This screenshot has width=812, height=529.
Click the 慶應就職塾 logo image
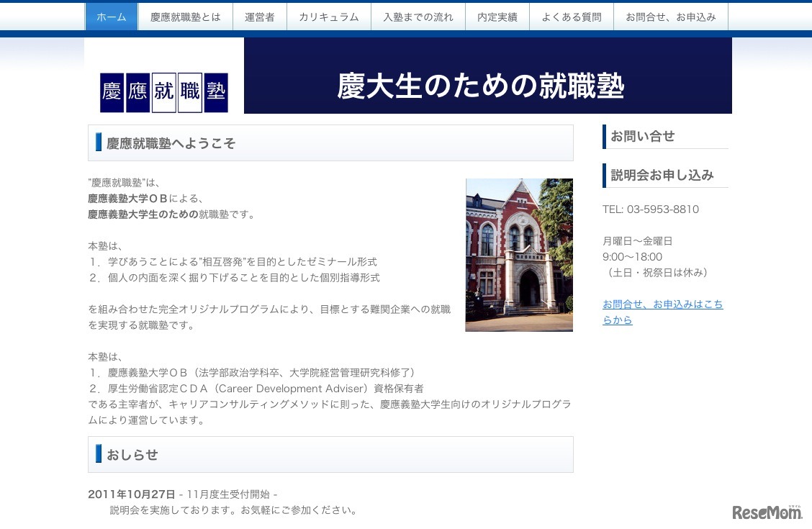(x=163, y=93)
